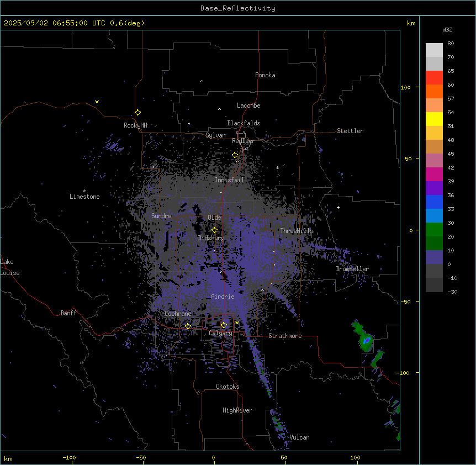Select the purple 36-39 dBZ legend swatch

pos(434,188)
